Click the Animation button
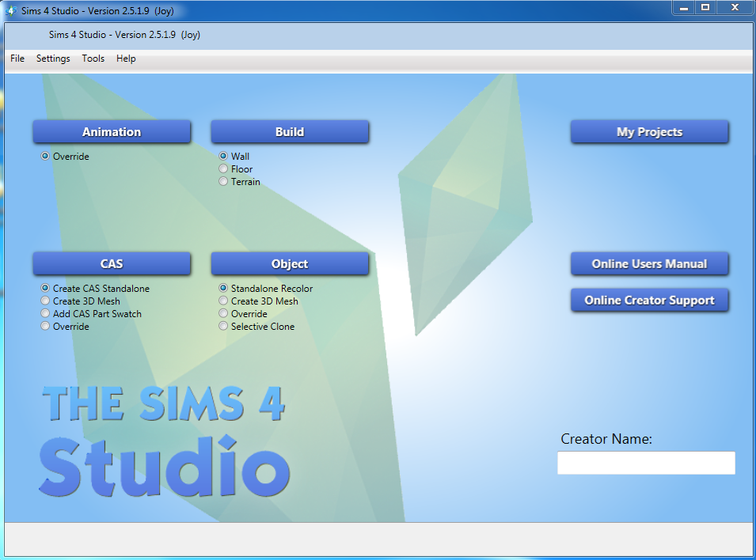756x560 pixels. pos(112,131)
